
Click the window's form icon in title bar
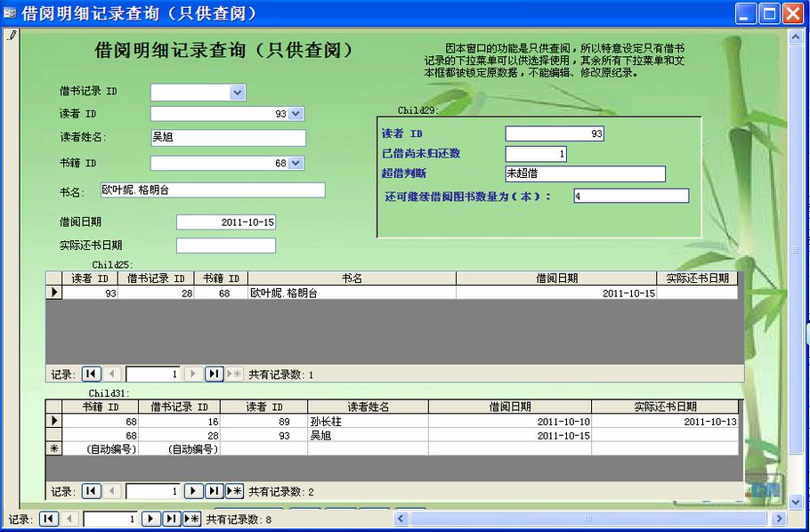(9, 13)
